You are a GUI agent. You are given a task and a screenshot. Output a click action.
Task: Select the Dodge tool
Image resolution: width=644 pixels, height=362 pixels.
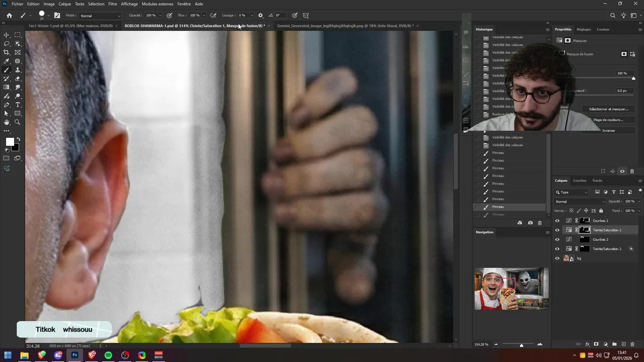(x=18, y=96)
